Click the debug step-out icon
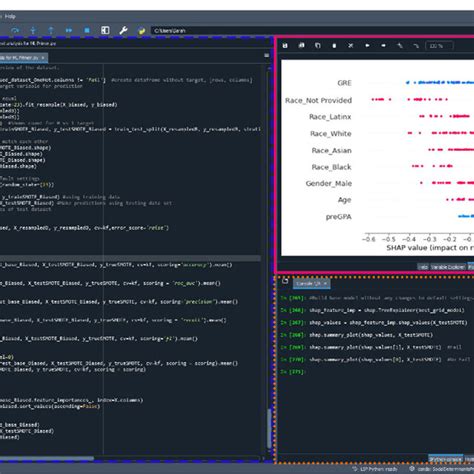Viewport: 474px width, 474px height. tap(51, 30)
